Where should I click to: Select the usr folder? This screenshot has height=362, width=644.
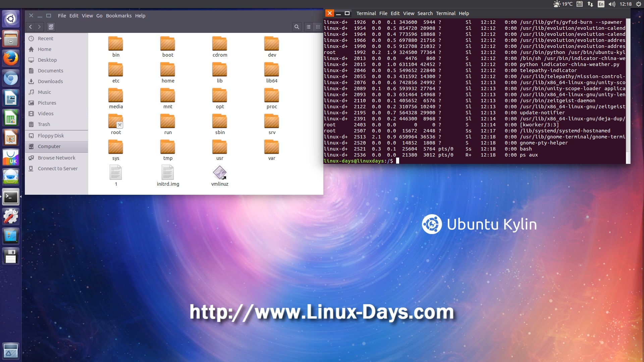(220, 150)
